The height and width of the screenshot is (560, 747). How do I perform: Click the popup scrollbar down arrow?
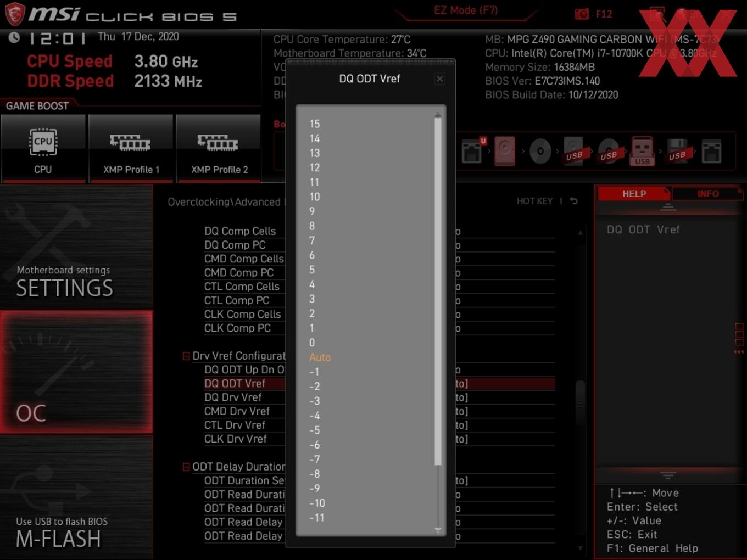coord(438,530)
